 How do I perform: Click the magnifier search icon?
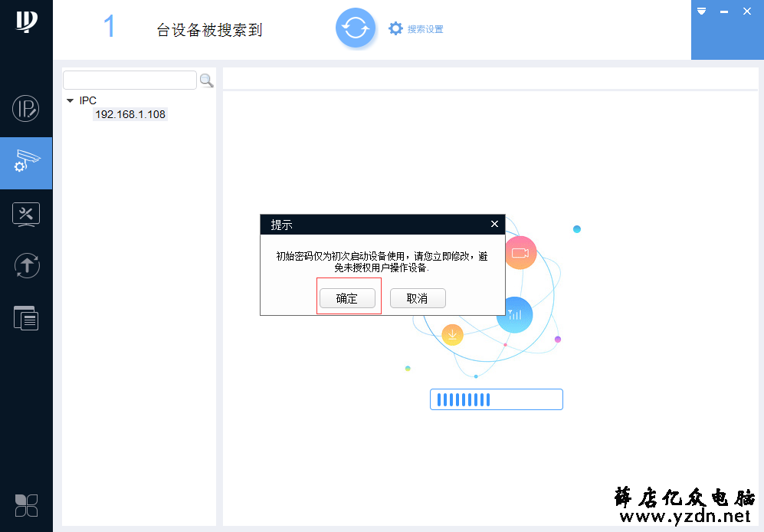(206, 80)
